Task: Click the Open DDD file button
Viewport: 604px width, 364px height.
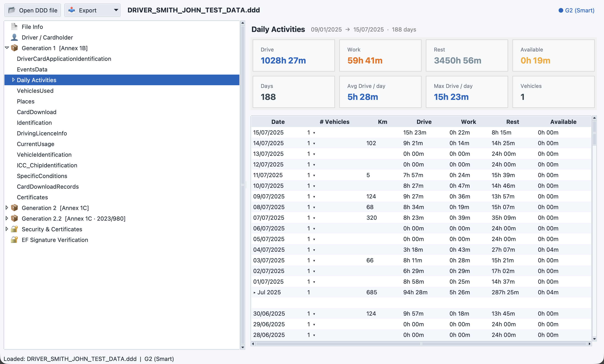Action: 33,10
